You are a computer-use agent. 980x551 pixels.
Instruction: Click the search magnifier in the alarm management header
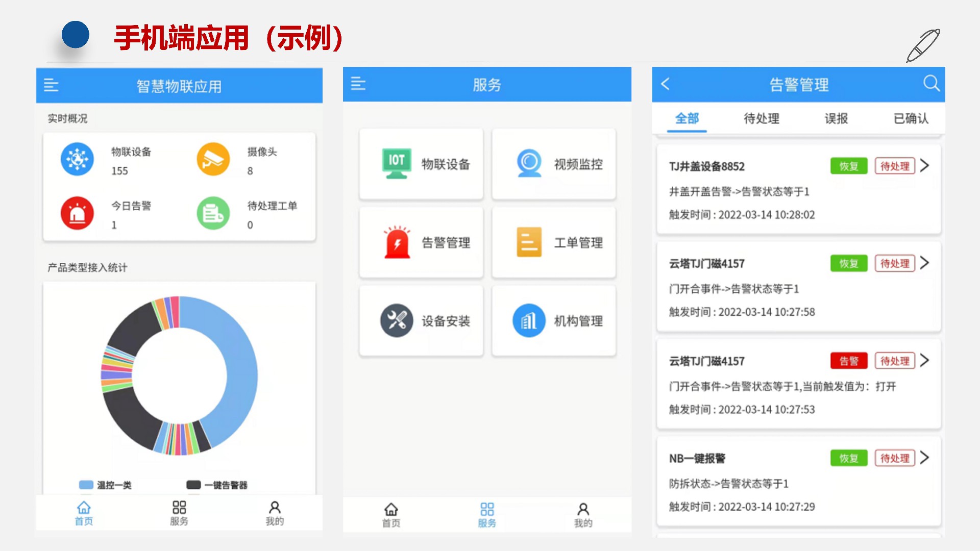point(931,83)
